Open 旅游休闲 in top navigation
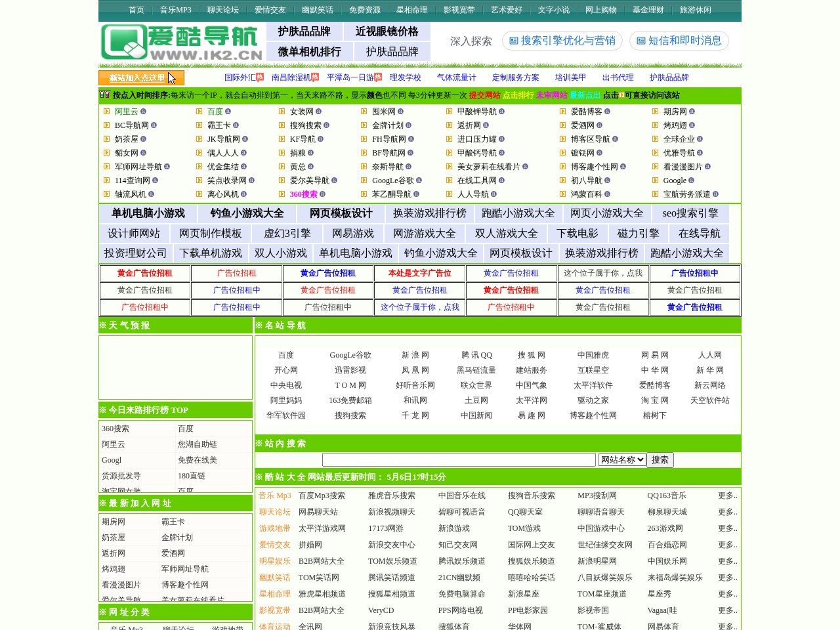840x630 pixels. [696, 10]
